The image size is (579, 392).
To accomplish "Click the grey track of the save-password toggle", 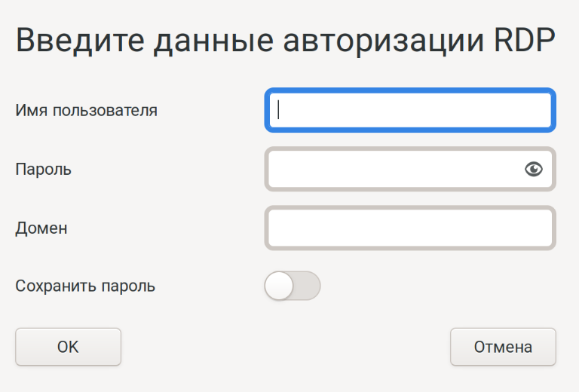I will (308, 286).
